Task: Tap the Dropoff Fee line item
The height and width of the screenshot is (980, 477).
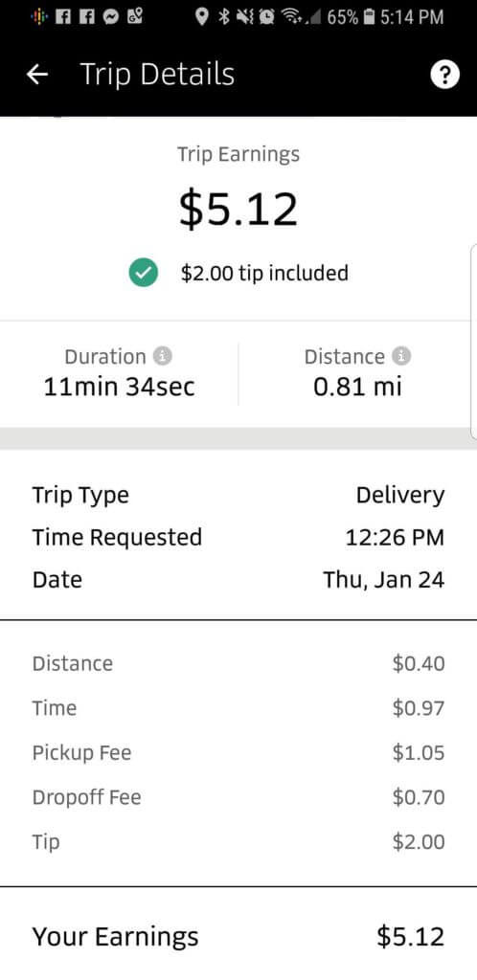Action: (238, 797)
